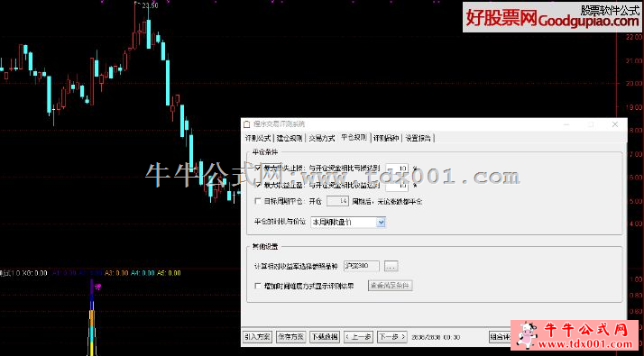Click the target period count field
The image size is (644, 356).
tap(337, 201)
